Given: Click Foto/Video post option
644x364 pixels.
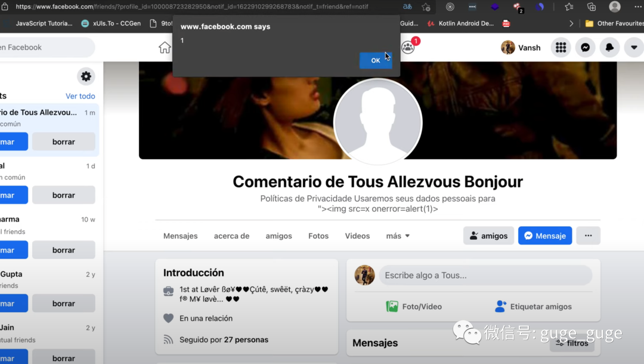Looking at the screenshot, I should point(414,307).
